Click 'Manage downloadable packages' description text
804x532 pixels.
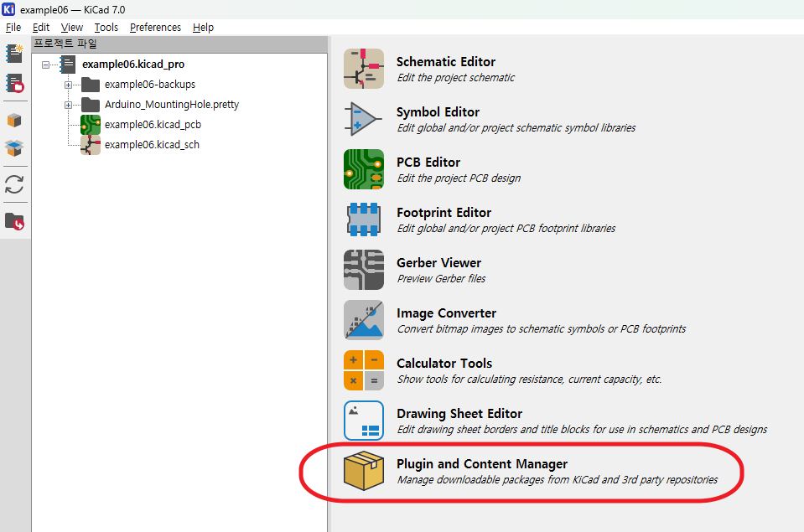558,480
